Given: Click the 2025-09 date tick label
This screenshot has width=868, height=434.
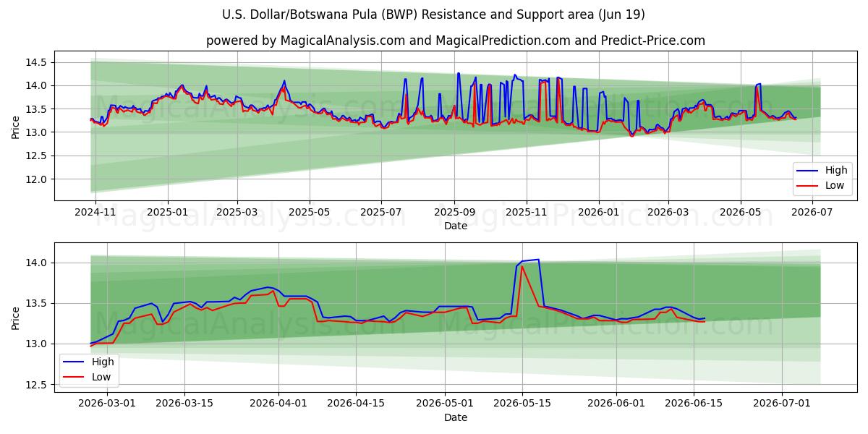Looking at the screenshot, I should pos(454,212).
